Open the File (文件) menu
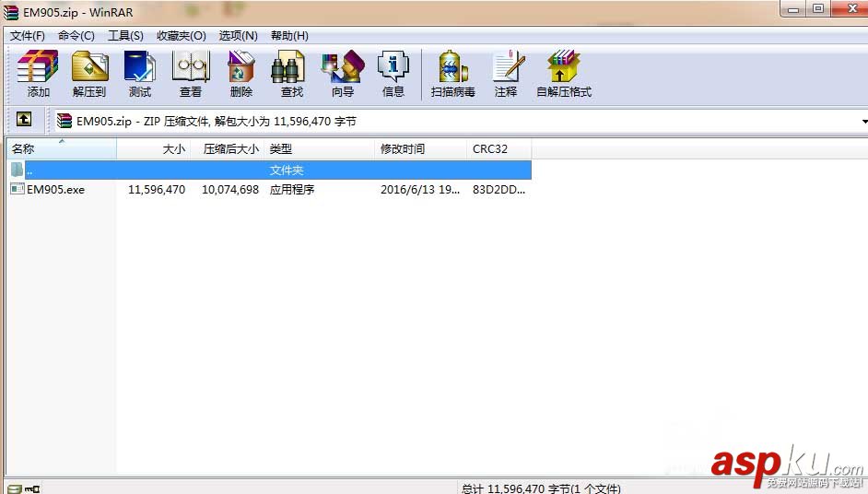Screen dimensions: 868x494 click(x=27, y=35)
